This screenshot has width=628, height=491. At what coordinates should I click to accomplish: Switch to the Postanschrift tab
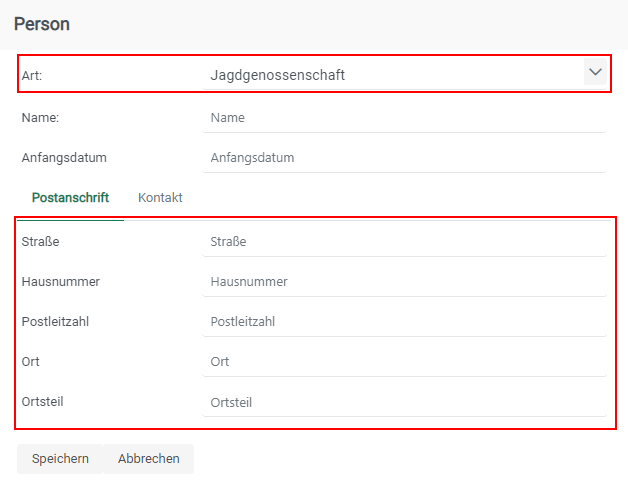click(70, 198)
